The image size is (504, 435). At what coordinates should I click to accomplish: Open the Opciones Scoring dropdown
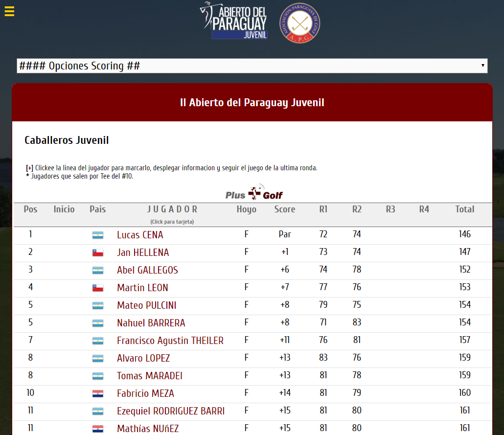pyautogui.click(x=252, y=66)
